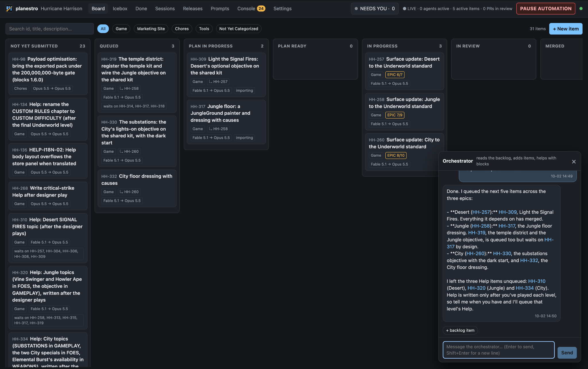The height and width of the screenshot is (369, 588).
Task: Click the PAUSE AUTOMATION button
Action: [546, 9]
